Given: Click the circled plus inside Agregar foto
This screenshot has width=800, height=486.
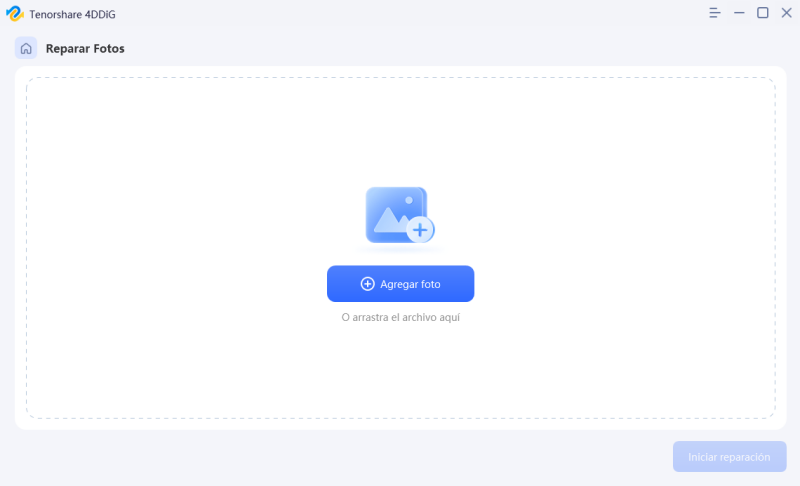Looking at the screenshot, I should pos(367,284).
